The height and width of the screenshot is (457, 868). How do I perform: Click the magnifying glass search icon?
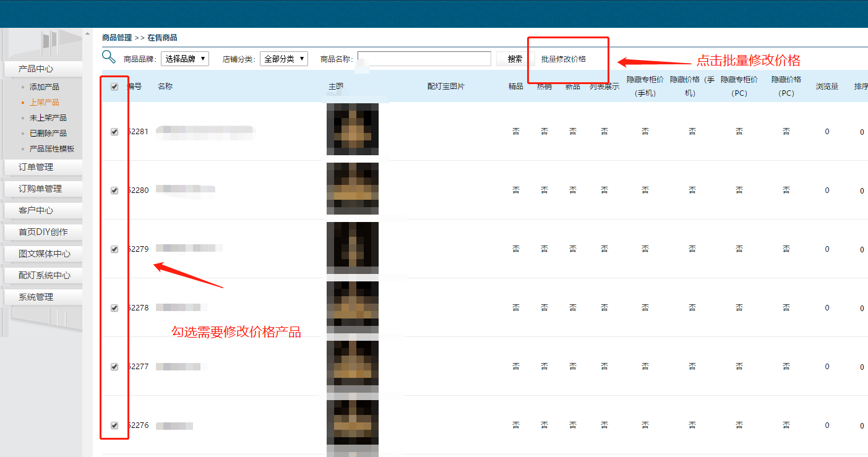pyautogui.click(x=109, y=57)
